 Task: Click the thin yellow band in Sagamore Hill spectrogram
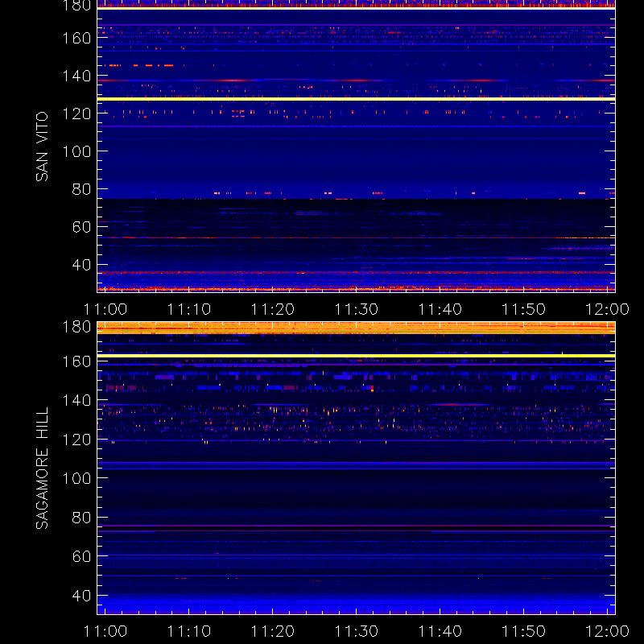pos(356,356)
